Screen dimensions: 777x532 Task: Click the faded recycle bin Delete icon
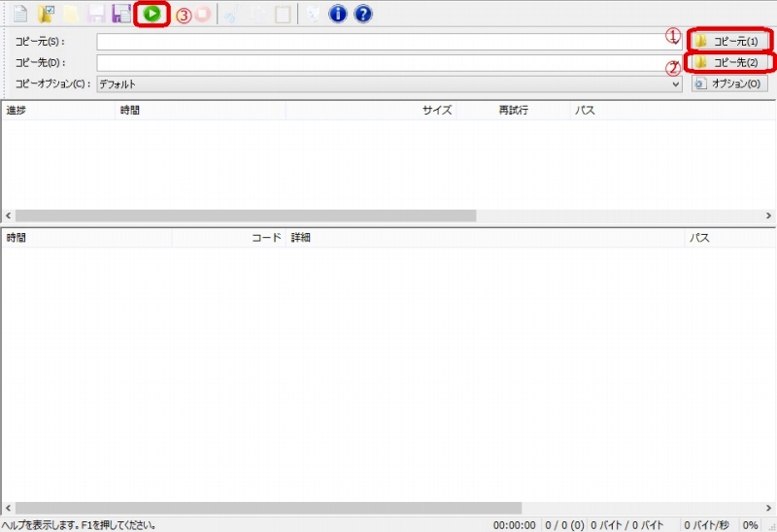tap(313, 14)
